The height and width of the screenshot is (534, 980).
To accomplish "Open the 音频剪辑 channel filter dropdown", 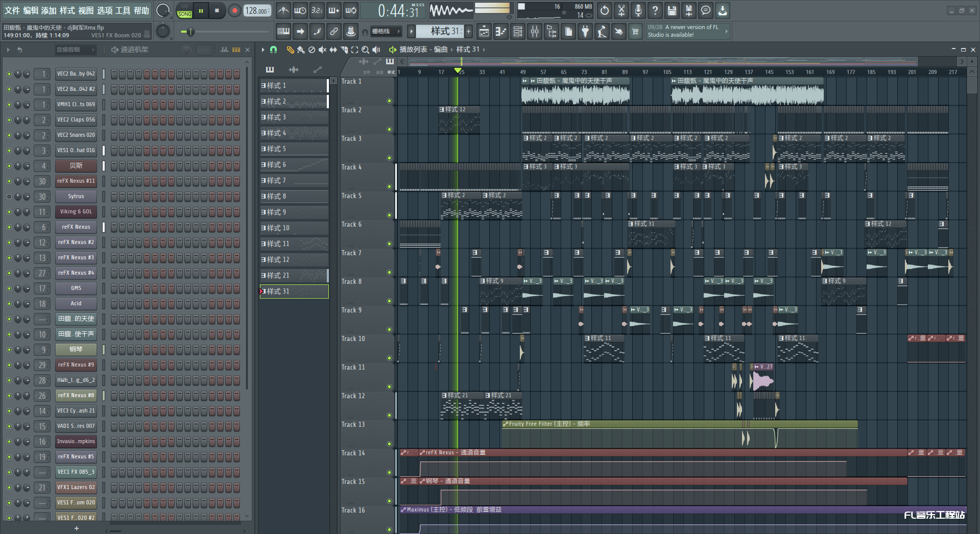I will pyautogui.click(x=76, y=50).
